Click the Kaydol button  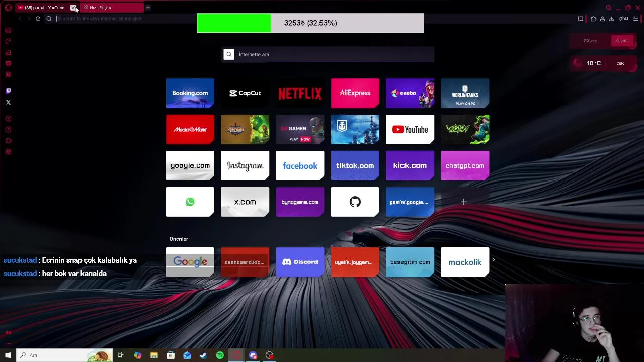pos(622,41)
